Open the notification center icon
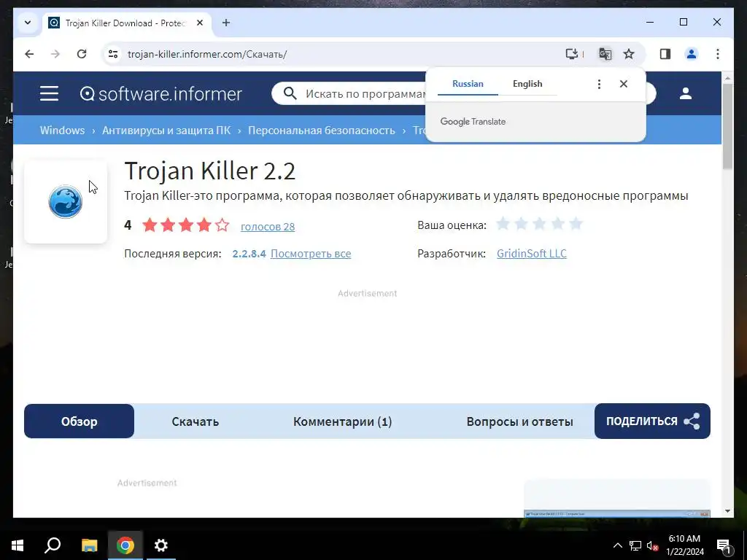Screen dimensions: 747x560 [724, 545]
